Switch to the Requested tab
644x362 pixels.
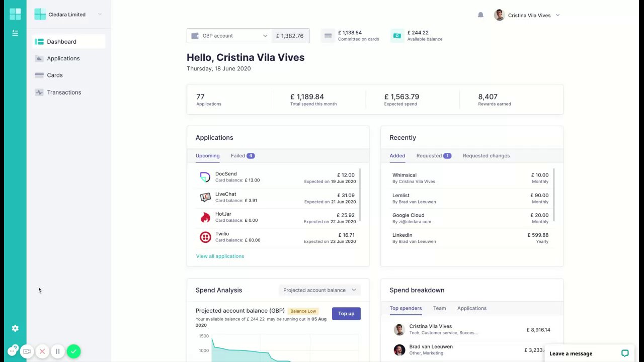coord(434,156)
